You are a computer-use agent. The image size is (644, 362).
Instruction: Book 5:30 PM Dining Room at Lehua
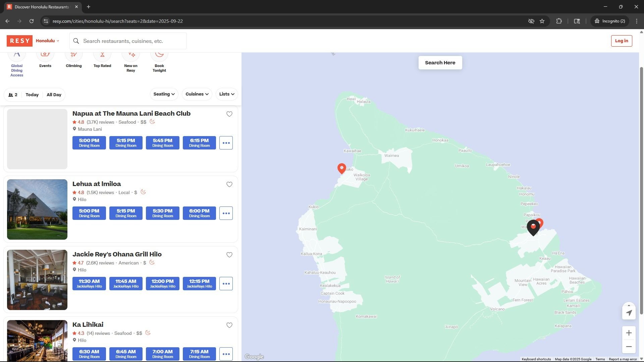(x=163, y=213)
